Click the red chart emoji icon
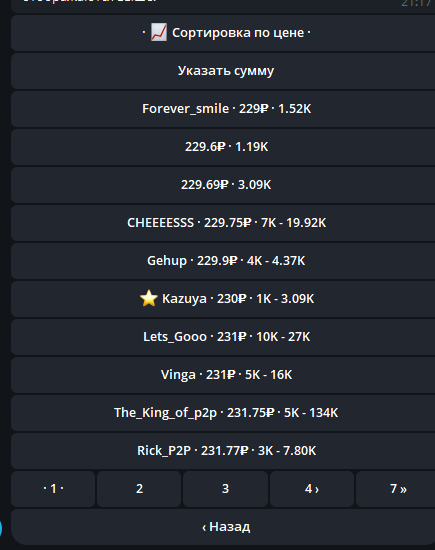The image size is (435, 550). (x=159, y=32)
